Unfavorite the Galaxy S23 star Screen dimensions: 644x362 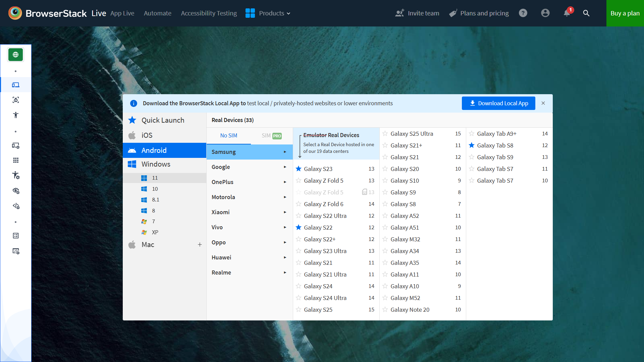299,169
